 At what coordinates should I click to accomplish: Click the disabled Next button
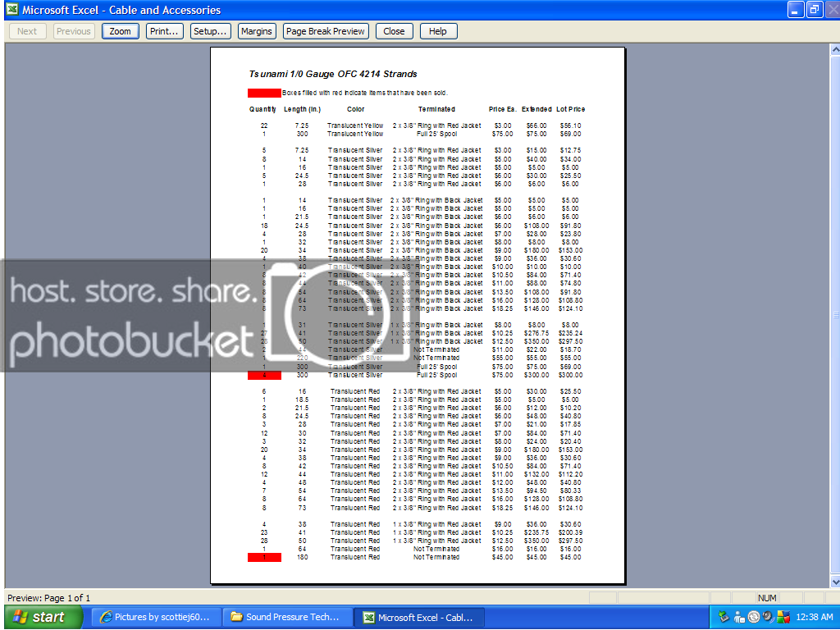click(27, 31)
